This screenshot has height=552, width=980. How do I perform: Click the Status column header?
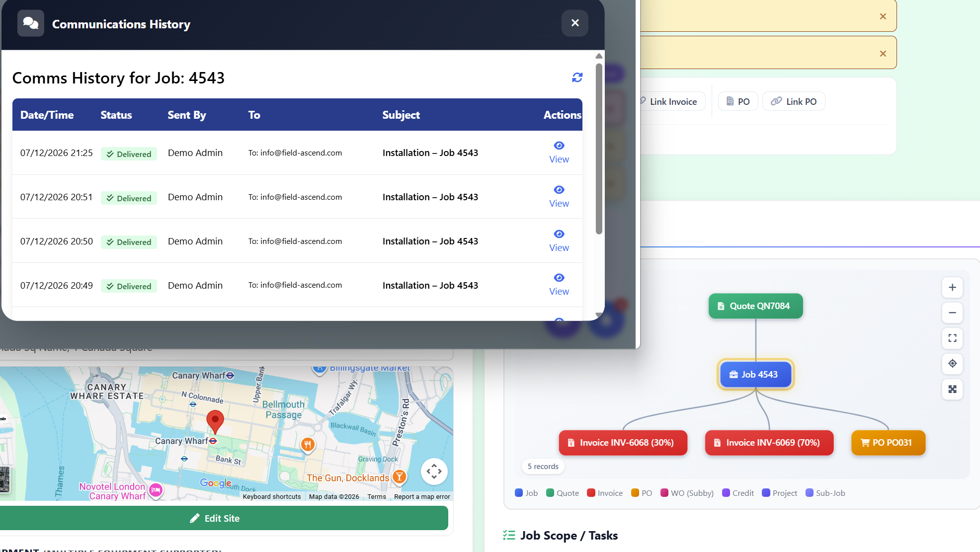coord(116,115)
